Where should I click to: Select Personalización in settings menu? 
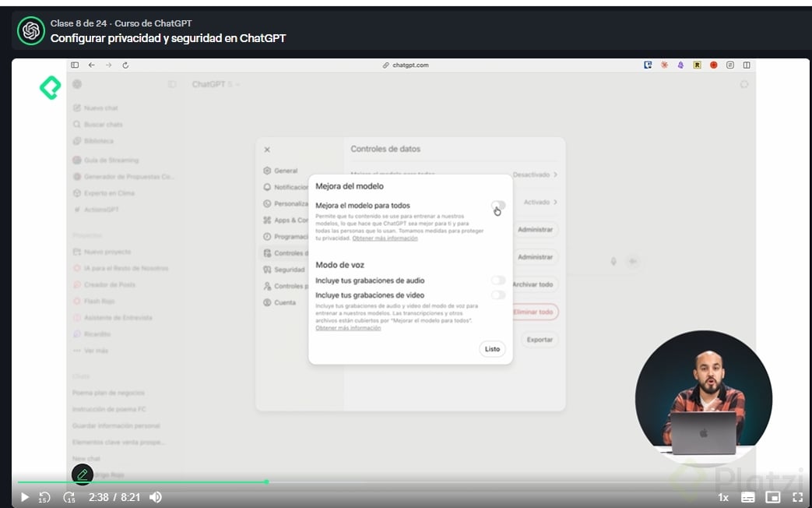pos(286,203)
